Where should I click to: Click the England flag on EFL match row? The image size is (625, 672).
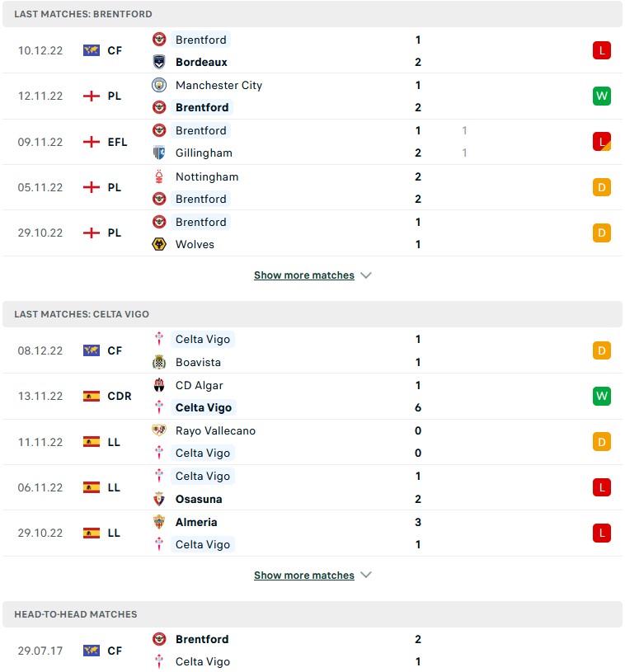tap(92, 142)
